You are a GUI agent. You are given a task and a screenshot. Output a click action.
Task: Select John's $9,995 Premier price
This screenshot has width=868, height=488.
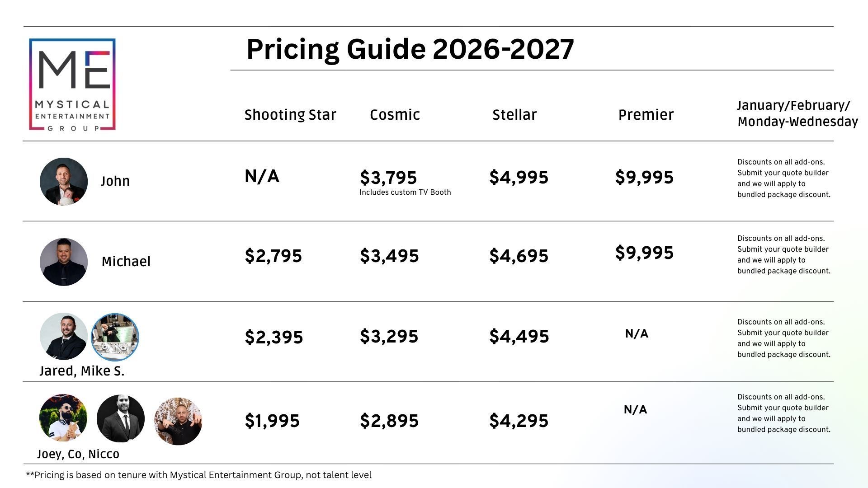[x=644, y=177]
